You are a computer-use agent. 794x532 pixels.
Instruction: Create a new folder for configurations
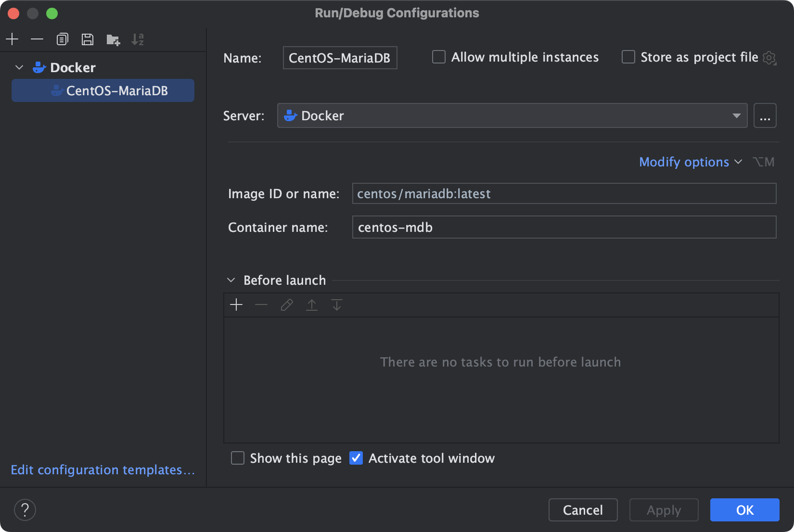113,39
